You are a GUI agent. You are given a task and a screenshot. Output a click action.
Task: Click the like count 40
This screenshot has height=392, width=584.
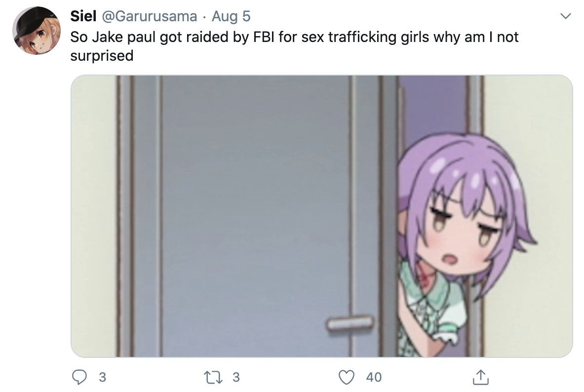pyautogui.click(x=374, y=377)
